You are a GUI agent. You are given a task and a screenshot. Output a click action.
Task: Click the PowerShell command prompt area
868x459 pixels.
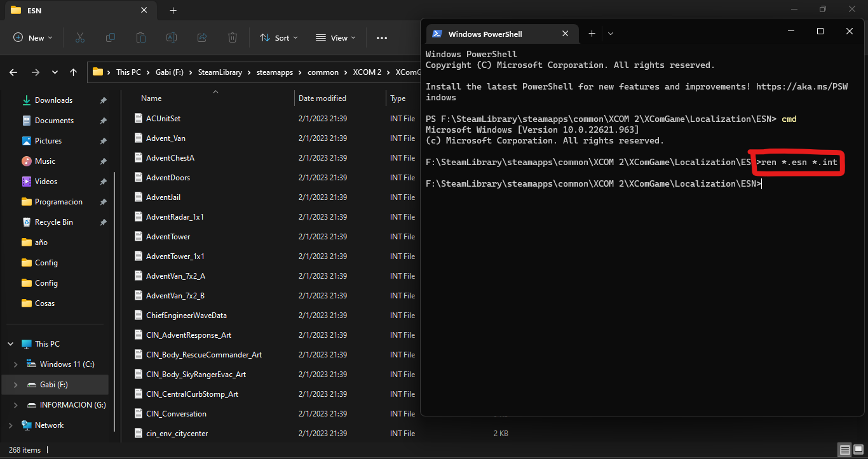pos(642,229)
